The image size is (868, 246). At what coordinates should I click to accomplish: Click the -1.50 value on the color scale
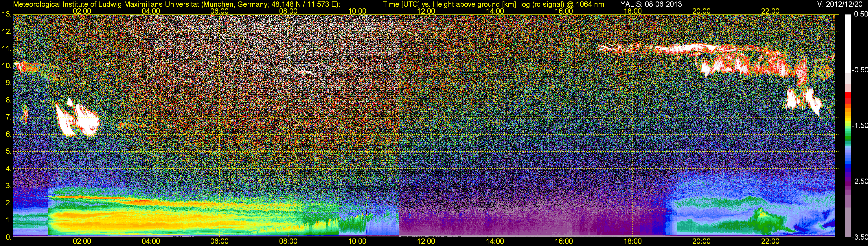point(860,125)
